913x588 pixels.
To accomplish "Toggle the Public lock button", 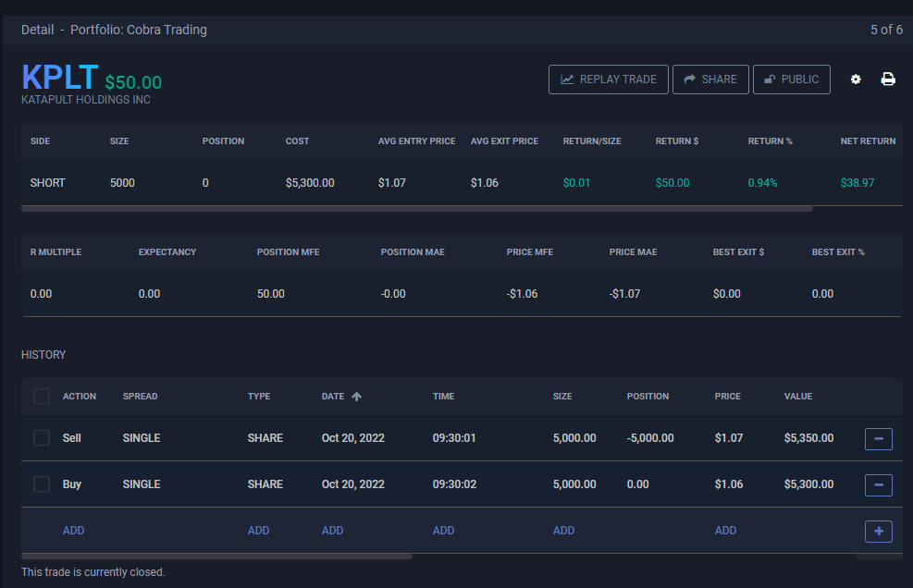I will [x=791, y=80].
